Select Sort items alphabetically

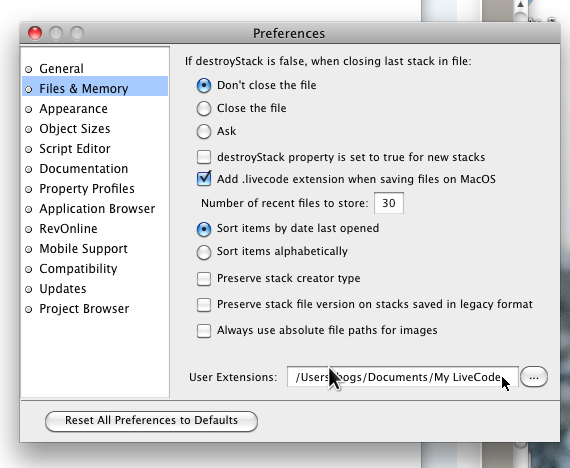click(204, 252)
